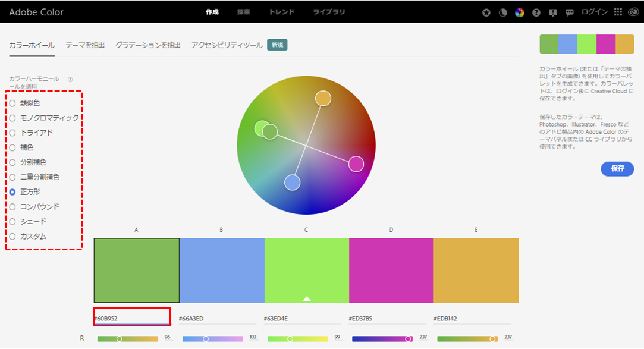Click the rainbow color wheel icon in header
This screenshot has width=644, height=349.
coord(520,12)
